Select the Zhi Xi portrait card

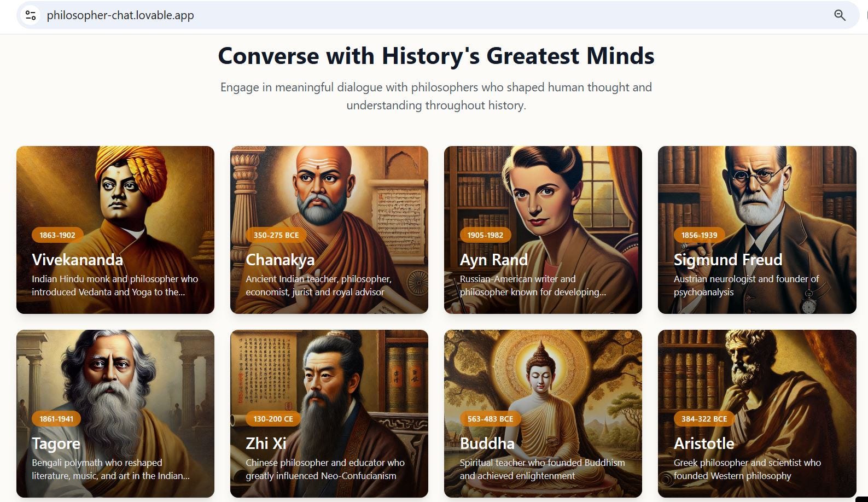[329, 413]
